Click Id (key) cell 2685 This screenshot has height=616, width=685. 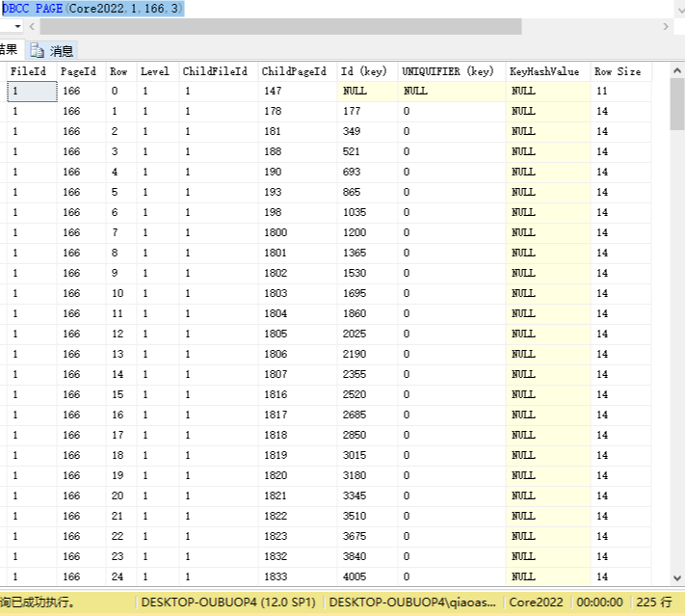368,415
